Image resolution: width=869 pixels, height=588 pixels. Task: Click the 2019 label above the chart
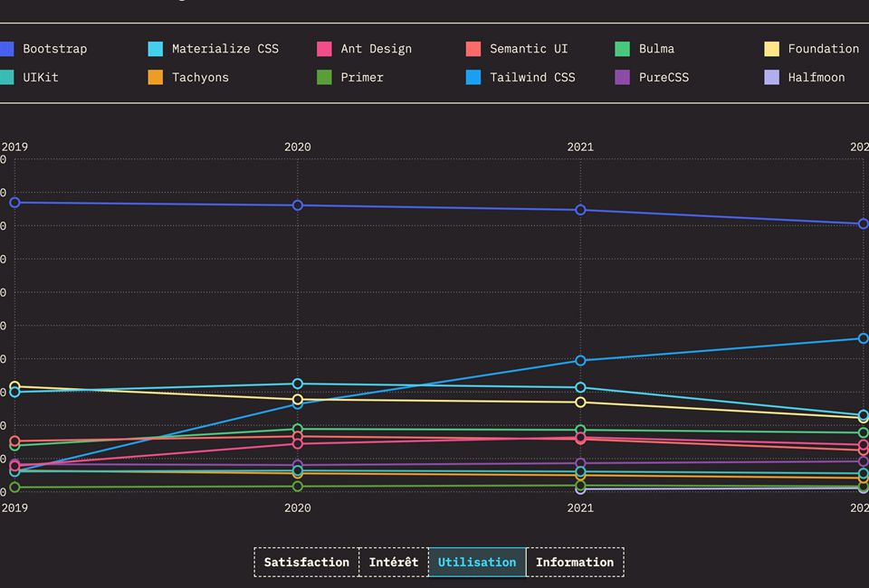click(x=14, y=147)
